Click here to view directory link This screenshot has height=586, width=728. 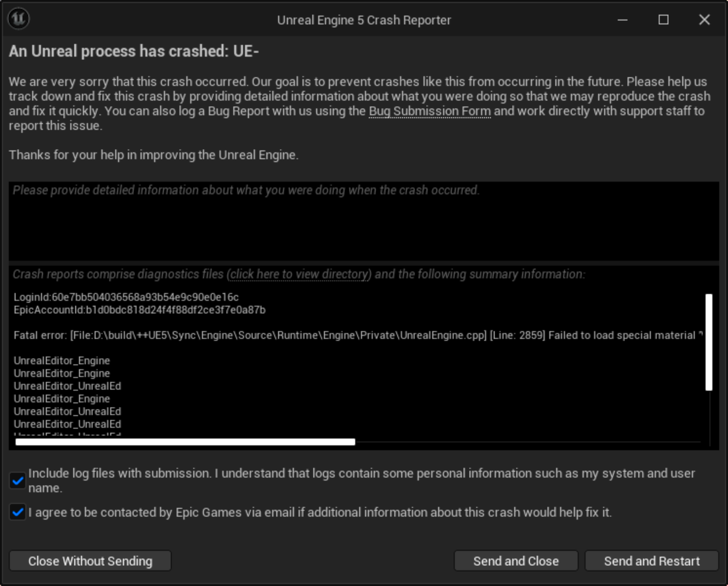coord(300,274)
